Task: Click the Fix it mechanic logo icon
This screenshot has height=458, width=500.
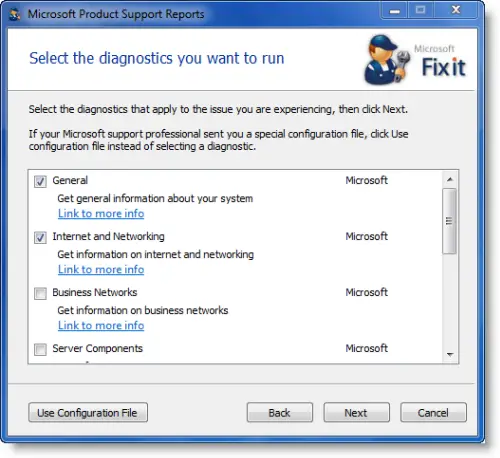Action: [387, 59]
